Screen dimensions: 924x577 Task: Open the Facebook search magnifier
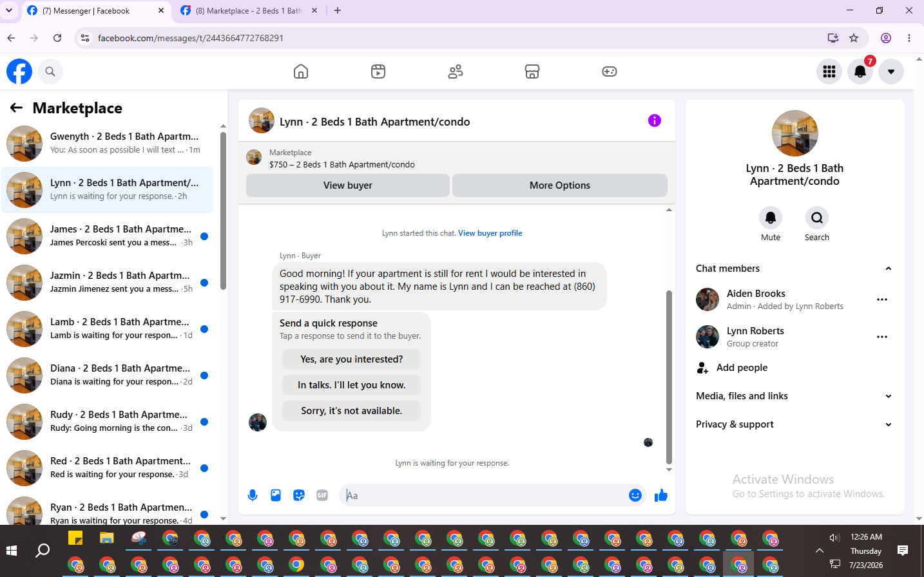(x=50, y=71)
